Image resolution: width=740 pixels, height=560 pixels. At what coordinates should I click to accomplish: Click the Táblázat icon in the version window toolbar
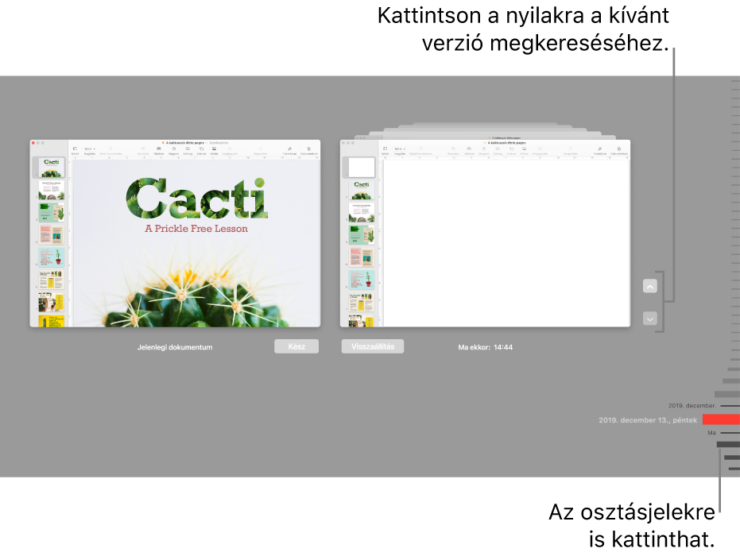469,149
